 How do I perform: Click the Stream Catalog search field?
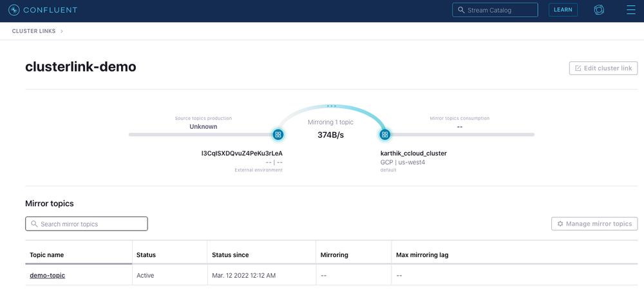tap(495, 10)
